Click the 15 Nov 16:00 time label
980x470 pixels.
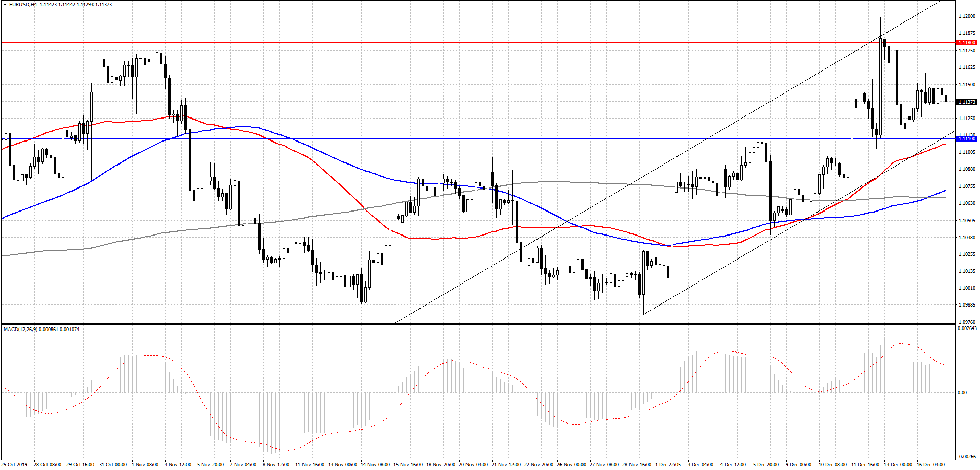408,465
